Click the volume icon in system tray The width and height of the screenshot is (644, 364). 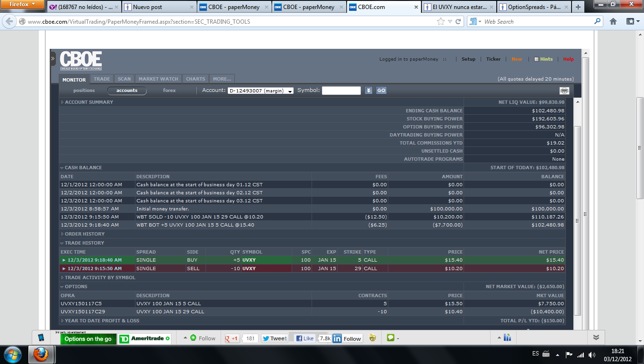pyautogui.click(x=592, y=355)
